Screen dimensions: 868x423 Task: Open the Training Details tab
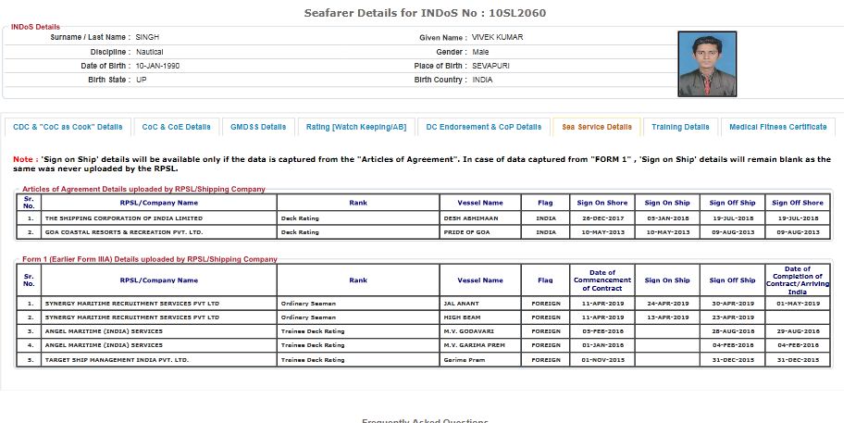tap(680, 127)
